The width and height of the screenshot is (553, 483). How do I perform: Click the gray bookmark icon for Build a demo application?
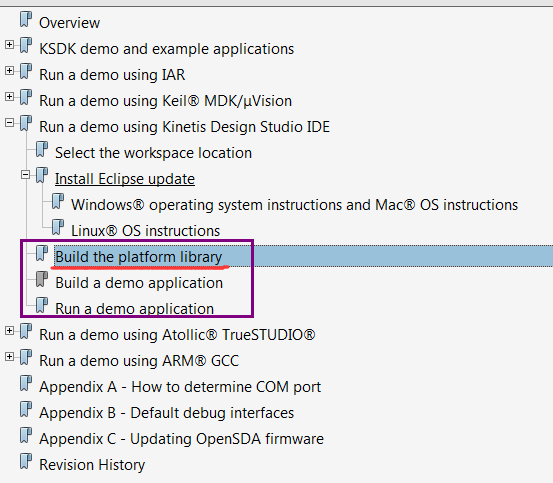point(42,280)
